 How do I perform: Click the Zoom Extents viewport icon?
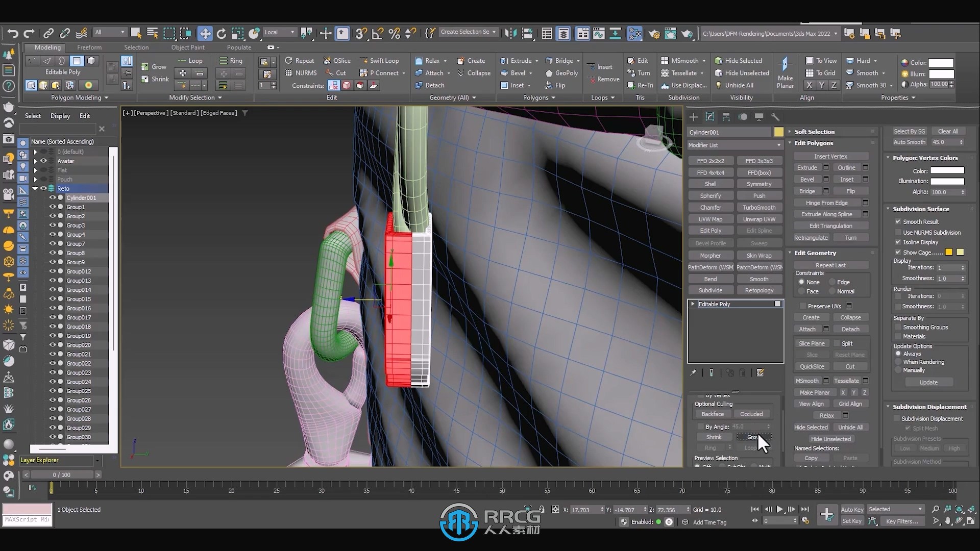(959, 509)
